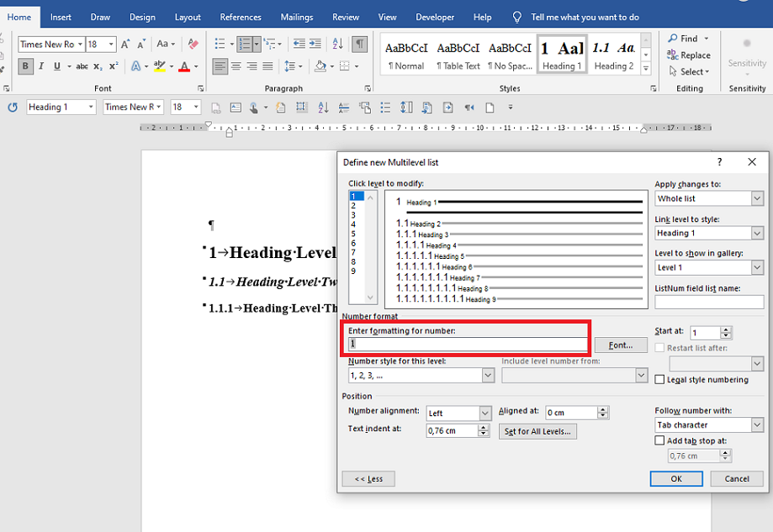This screenshot has width=773, height=532.
Task: Select level 2 in the level list
Action: [353, 205]
